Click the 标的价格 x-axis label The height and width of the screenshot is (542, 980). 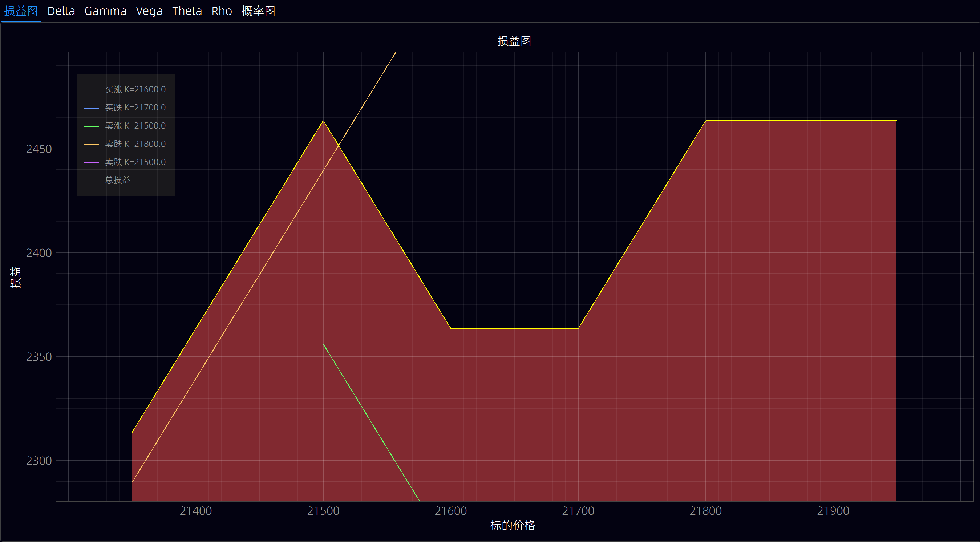tap(513, 525)
